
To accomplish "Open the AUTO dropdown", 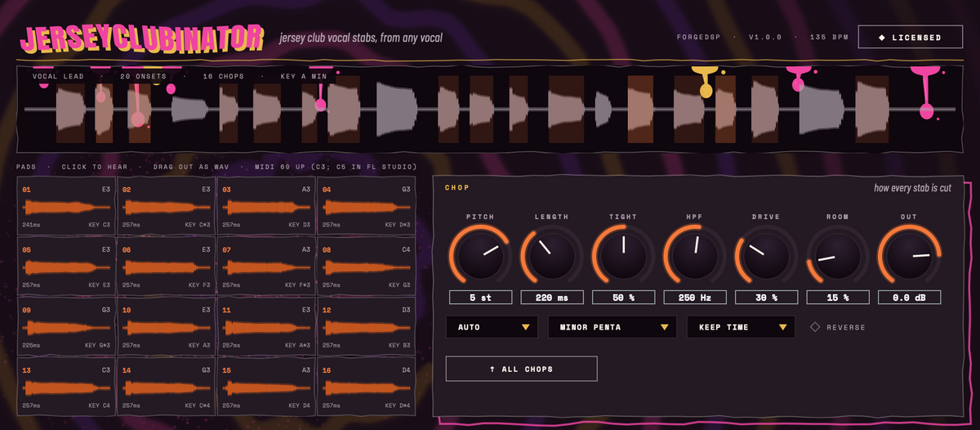I will [x=492, y=327].
